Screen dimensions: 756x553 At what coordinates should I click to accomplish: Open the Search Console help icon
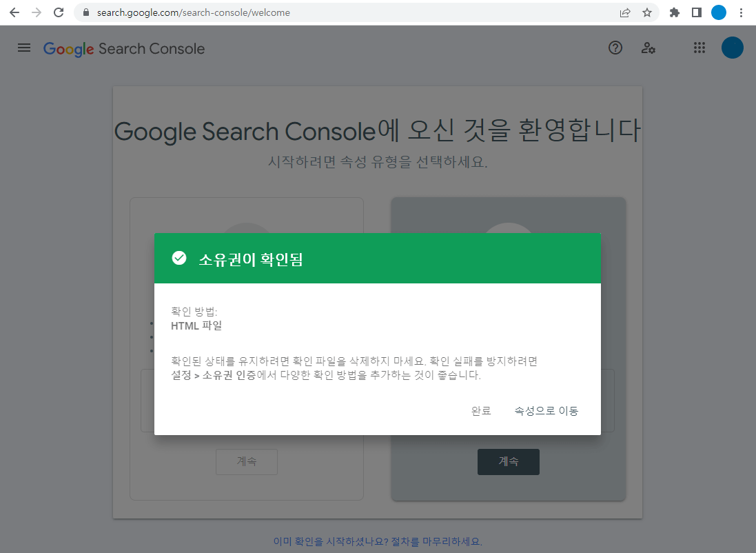click(x=615, y=48)
